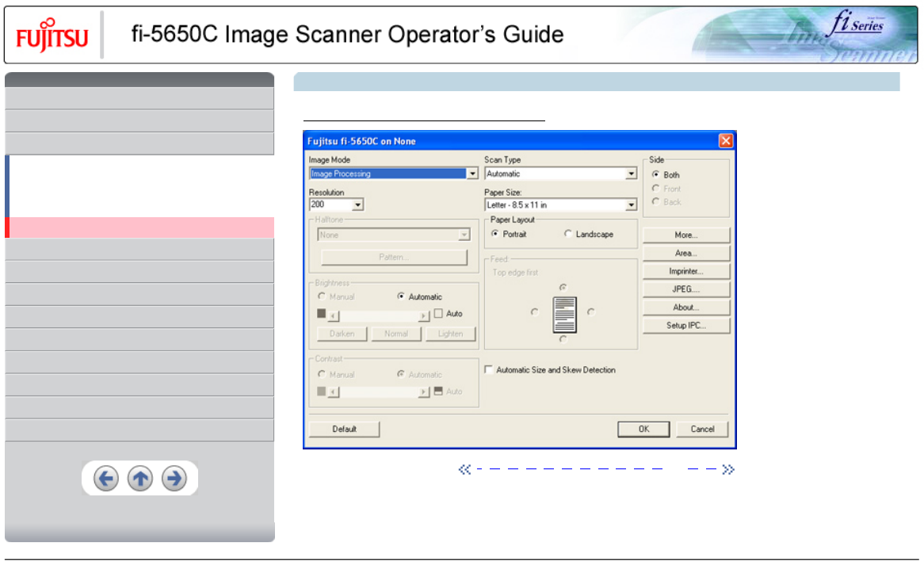Viewport: 924px width, 562px height.
Task: Choose Portrait paper layout
Action: click(x=495, y=234)
